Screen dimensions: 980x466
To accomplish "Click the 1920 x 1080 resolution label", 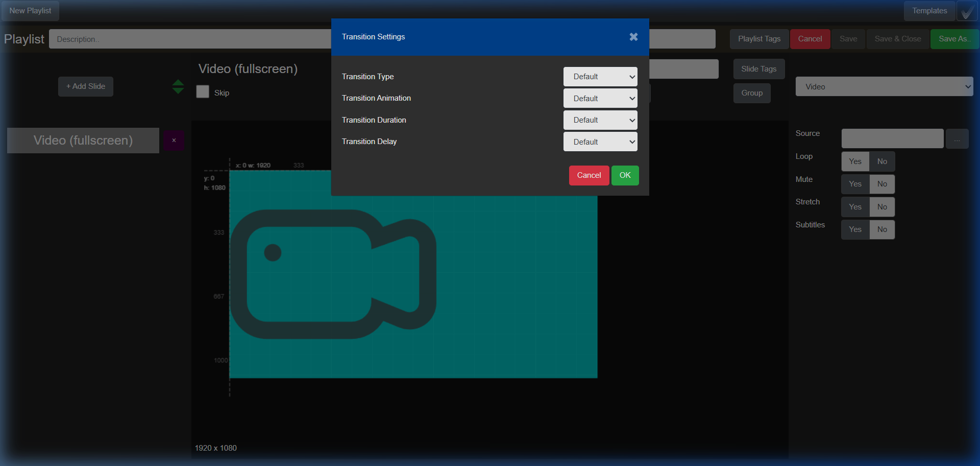I will point(215,448).
